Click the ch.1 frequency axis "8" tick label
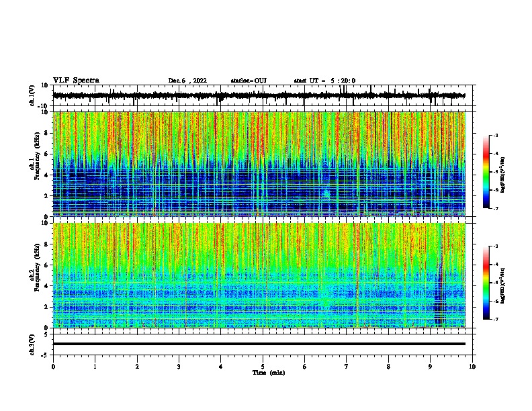 click(46, 133)
